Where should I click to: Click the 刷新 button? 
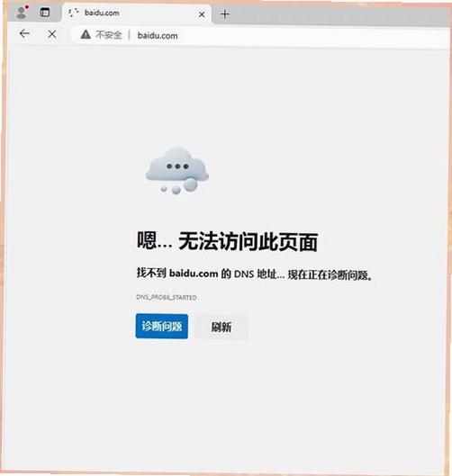pyautogui.click(x=221, y=327)
